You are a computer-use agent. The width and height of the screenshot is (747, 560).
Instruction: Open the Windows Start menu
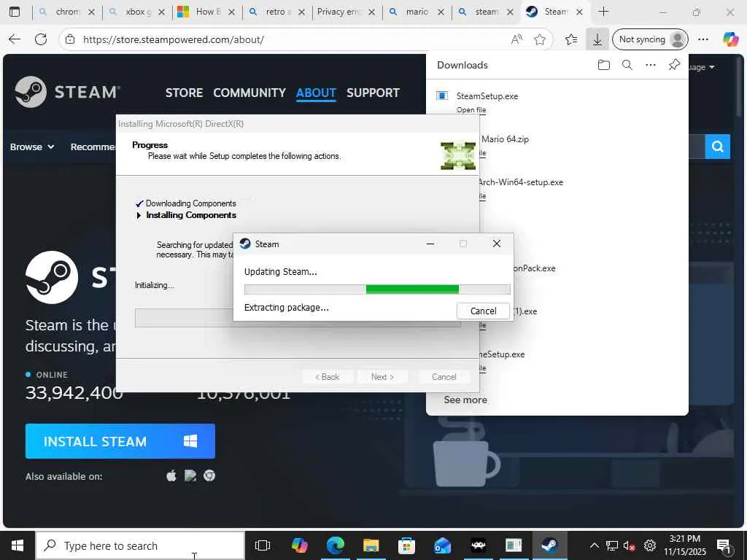click(x=18, y=545)
